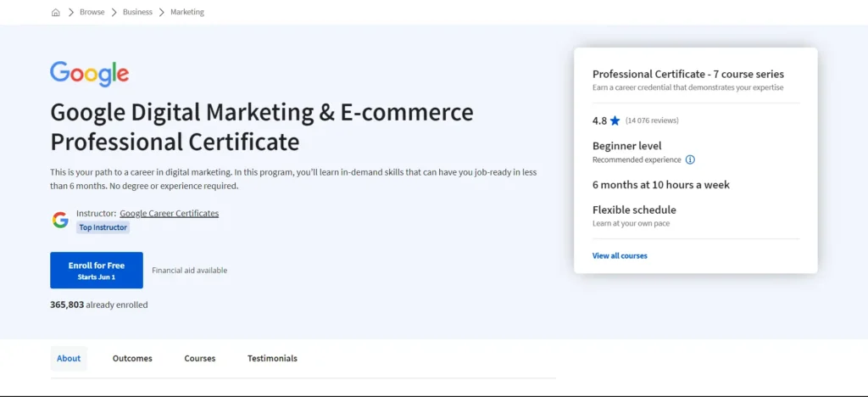Click the 4.8 rating value
This screenshot has height=397, width=868.
pyautogui.click(x=599, y=120)
